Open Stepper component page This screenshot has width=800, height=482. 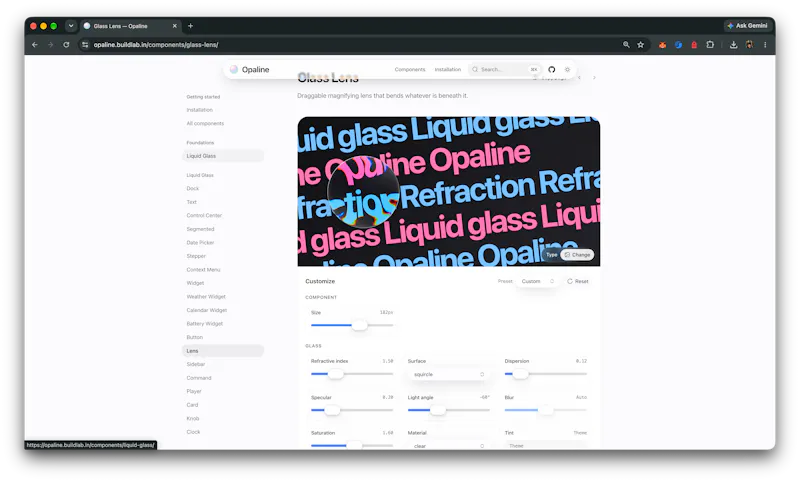point(196,256)
